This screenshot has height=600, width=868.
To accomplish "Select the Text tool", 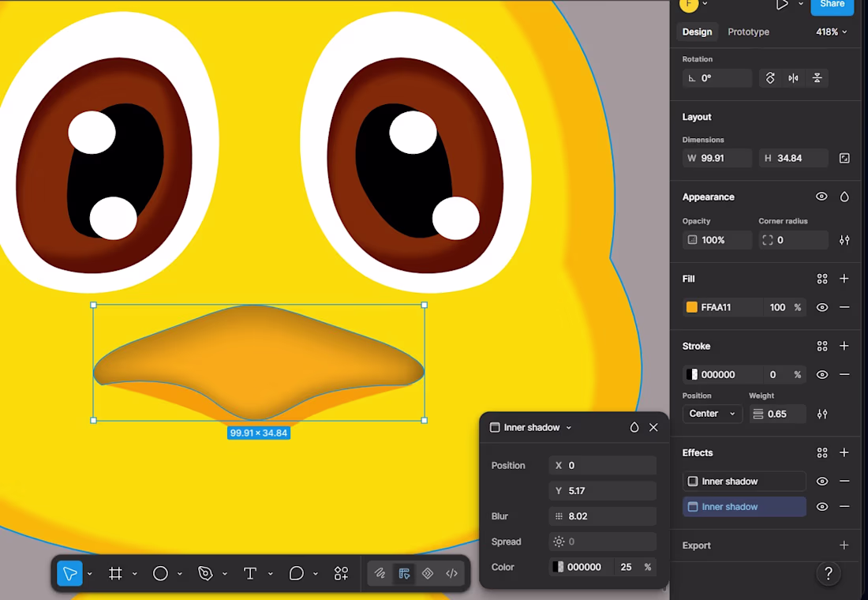I will pyautogui.click(x=250, y=573).
